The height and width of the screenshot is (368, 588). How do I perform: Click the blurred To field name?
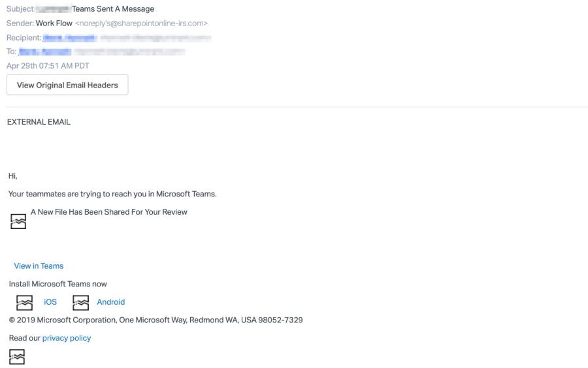click(45, 52)
